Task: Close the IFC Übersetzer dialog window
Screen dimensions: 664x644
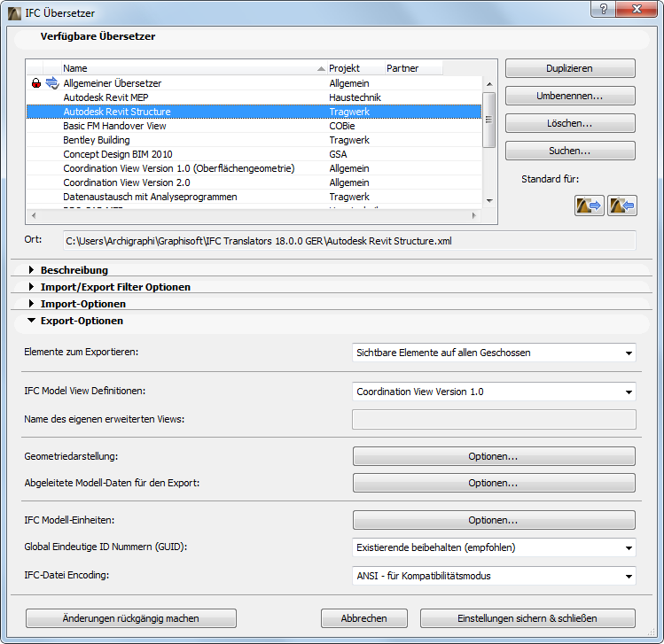Action: coord(637,9)
